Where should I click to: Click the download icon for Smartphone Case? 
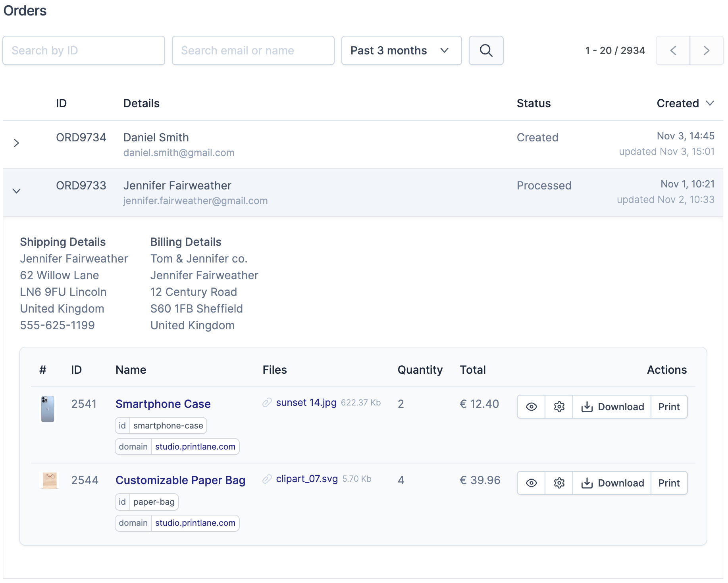[587, 407]
